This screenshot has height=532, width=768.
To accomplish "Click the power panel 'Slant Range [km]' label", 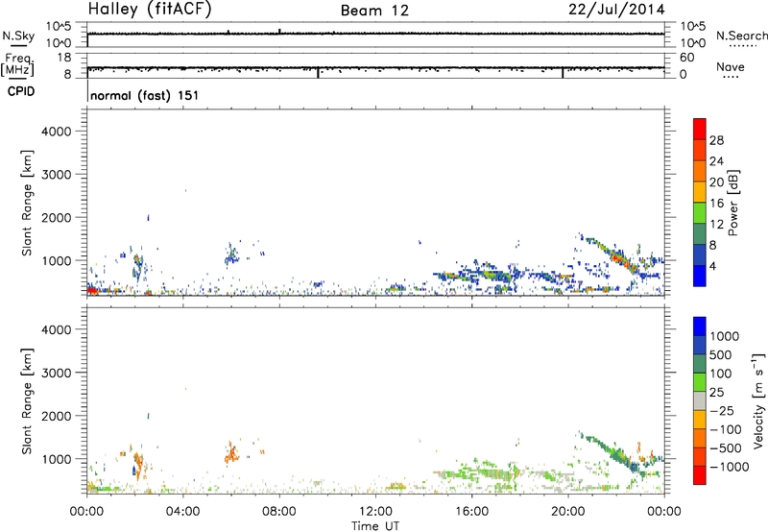I will click(27, 203).
